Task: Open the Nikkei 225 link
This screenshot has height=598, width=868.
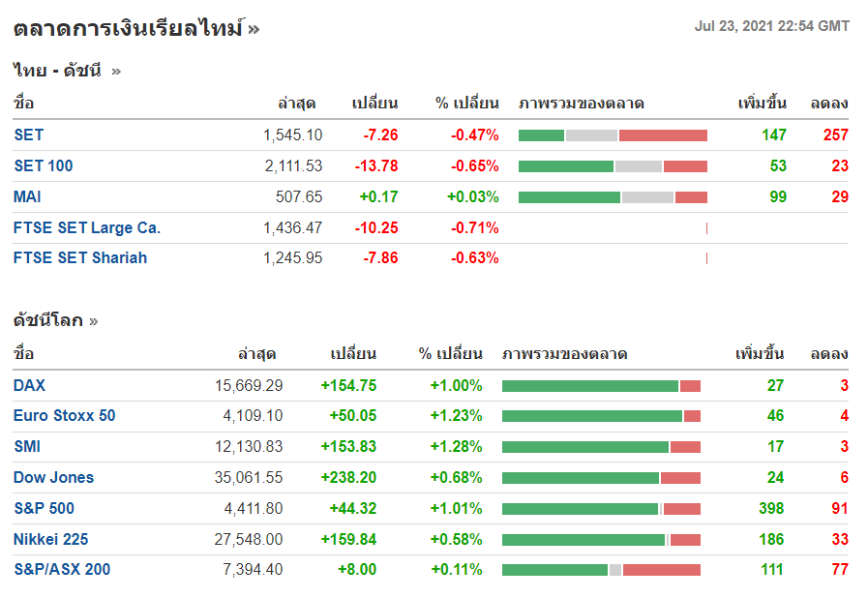Action: click(x=51, y=539)
